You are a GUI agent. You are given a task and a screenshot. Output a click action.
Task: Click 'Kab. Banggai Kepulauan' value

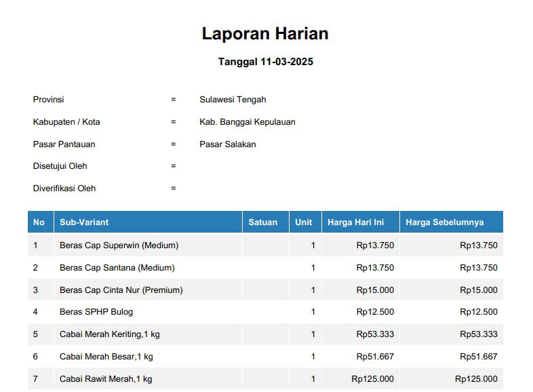[248, 122]
